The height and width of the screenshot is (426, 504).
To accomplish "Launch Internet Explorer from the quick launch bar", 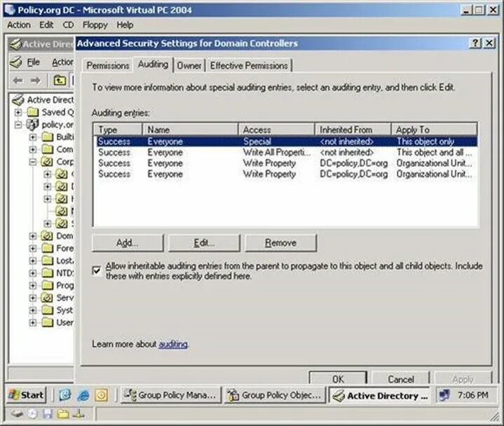I will (83, 395).
